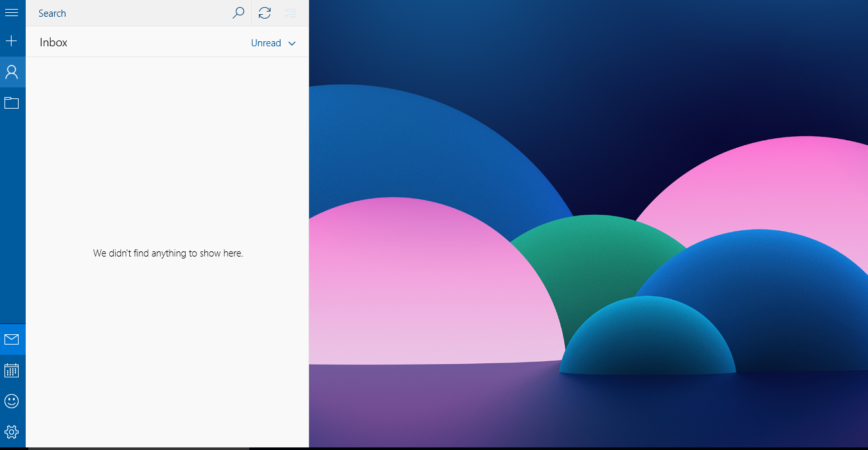Sync this view refresh icon
868x450 pixels.
point(265,13)
